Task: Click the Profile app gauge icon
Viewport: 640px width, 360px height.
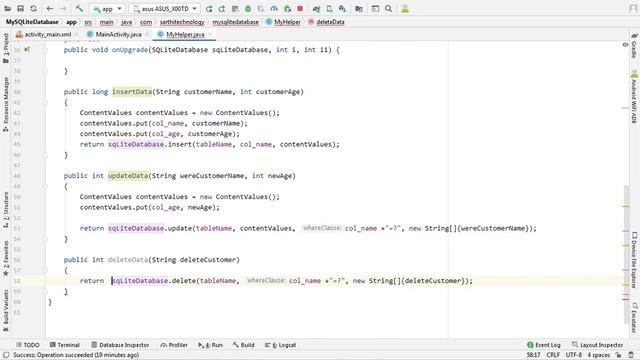Action: click(274, 9)
